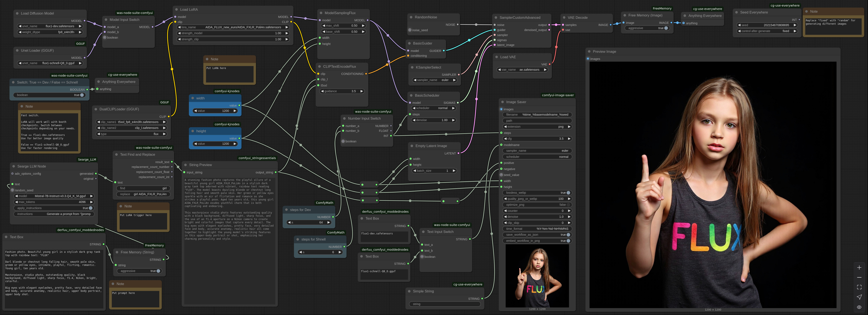
Task: Toggle embed_workflow_in_png in Image Saver
Action: pyautogui.click(x=537, y=241)
